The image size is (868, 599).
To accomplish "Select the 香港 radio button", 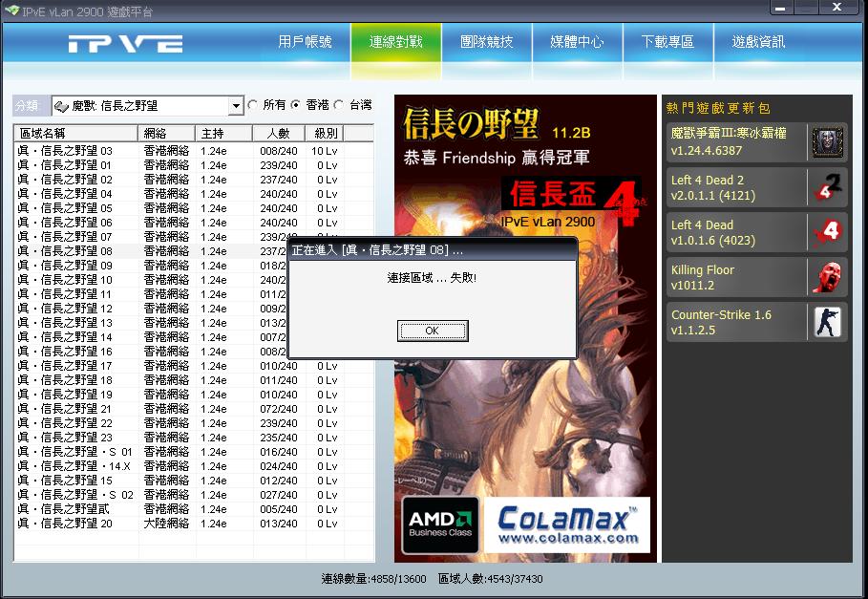I will click(x=296, y=105).
